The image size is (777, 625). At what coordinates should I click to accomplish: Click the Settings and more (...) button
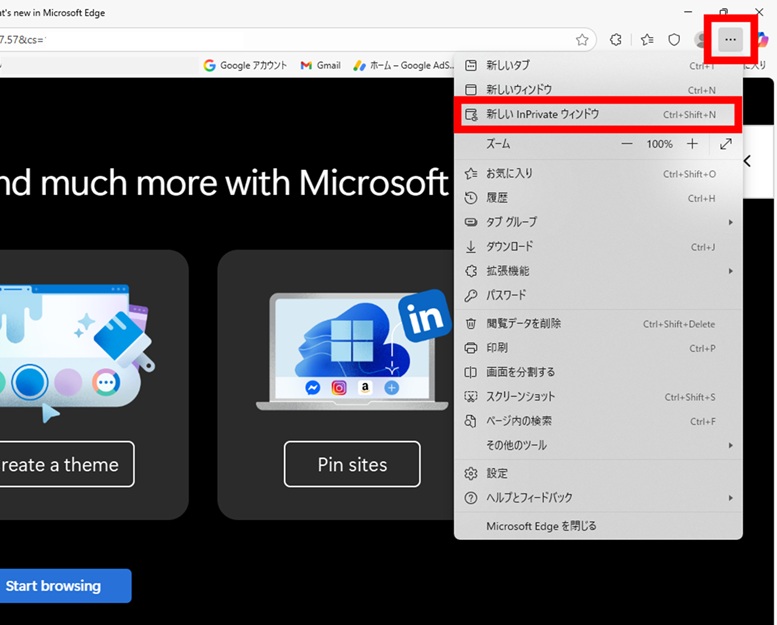(731, 40)
